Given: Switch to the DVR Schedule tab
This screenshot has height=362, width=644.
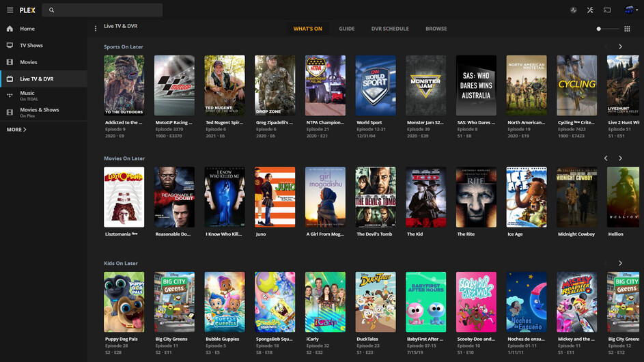Looking at the screenshot, I should click(x=390, y=29).
